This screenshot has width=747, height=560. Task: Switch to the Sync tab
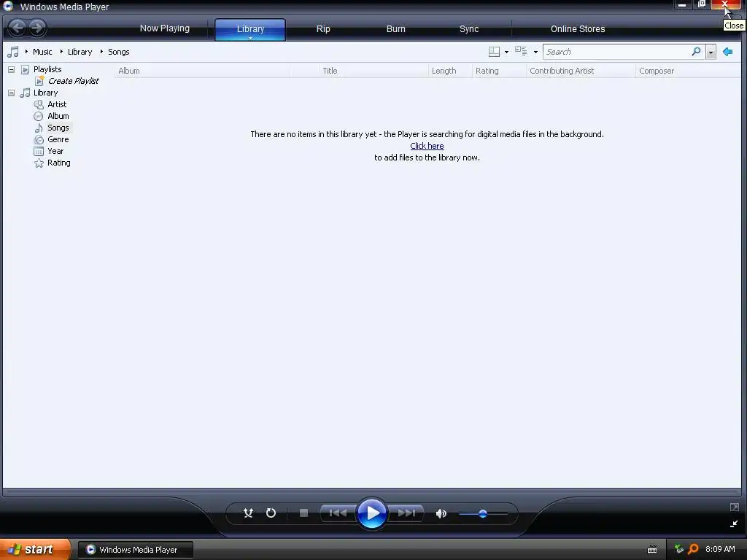(x=469, y=28)
